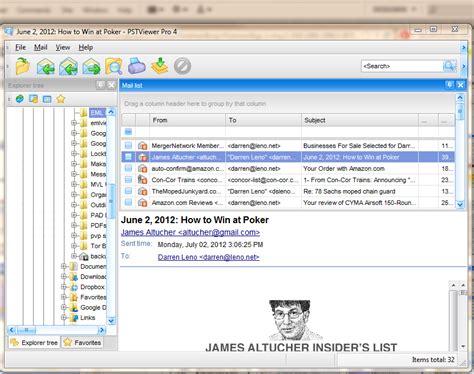This screenshot has width=474, height=374.
Task: Click attachment mail icon of Con-Cor Trains row
Action: pos(142,180)
